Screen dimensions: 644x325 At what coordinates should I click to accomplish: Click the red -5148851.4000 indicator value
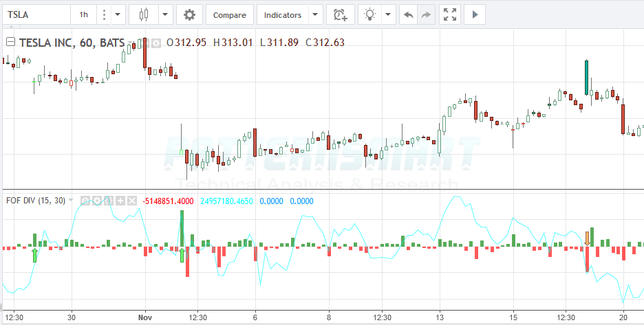point(168,201)
